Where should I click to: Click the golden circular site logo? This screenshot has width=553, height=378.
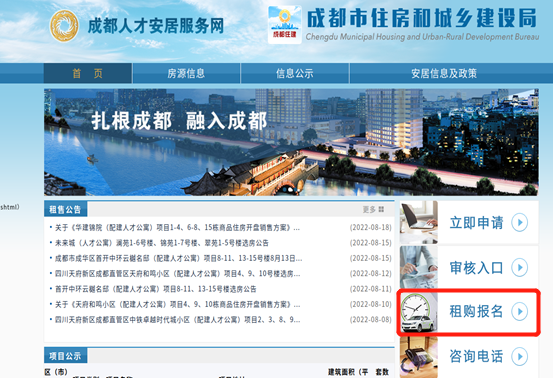point(64,26)
